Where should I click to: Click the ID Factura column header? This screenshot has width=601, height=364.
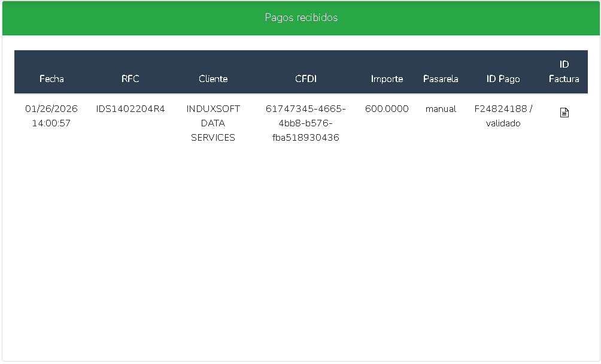tap(564, 72)
